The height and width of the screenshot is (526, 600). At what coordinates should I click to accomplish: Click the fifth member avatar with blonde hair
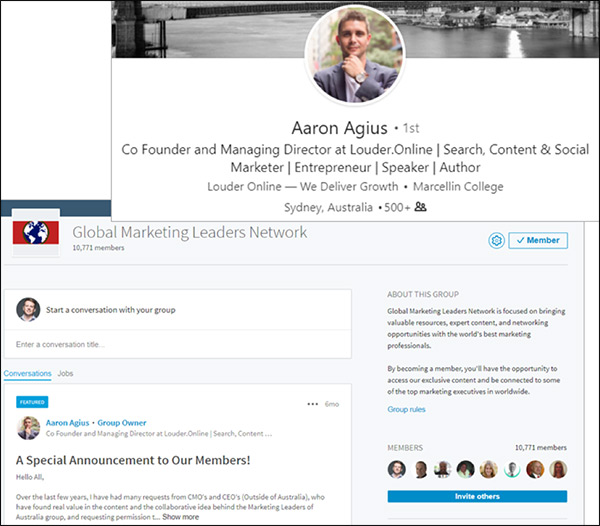click(x=489, y=469)
